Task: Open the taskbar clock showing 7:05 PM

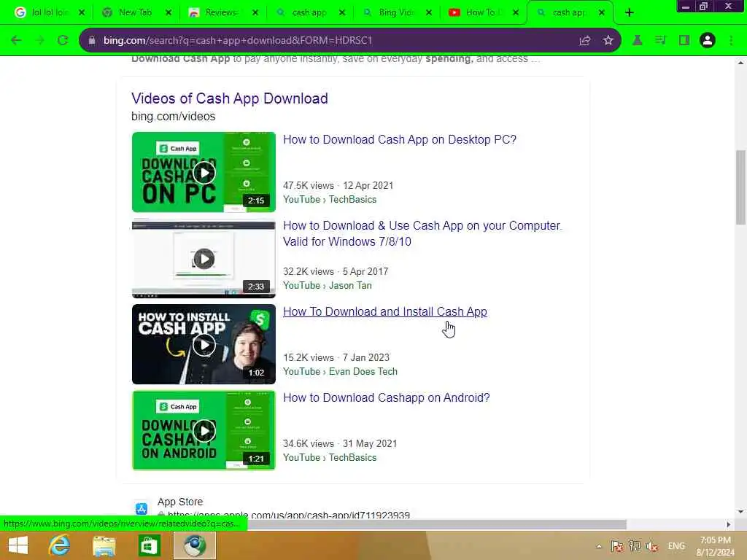Action: click(716, 546)
